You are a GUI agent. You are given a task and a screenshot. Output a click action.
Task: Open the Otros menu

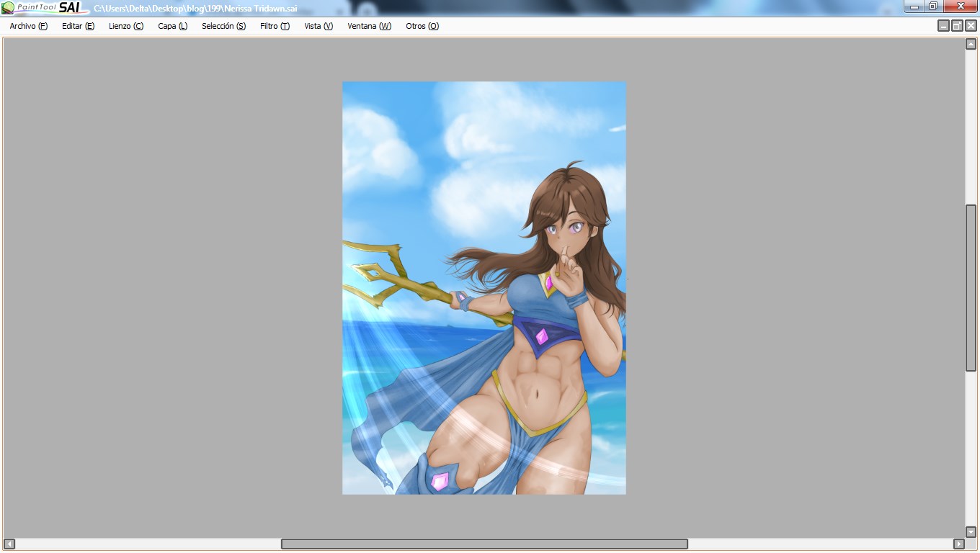(x=422, y=26)
